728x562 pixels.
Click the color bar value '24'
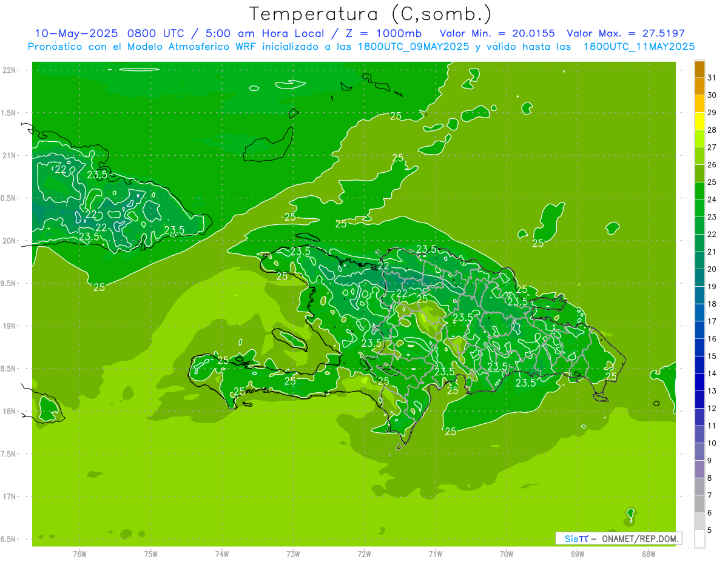pyautogui.click(x=712, y=199)
